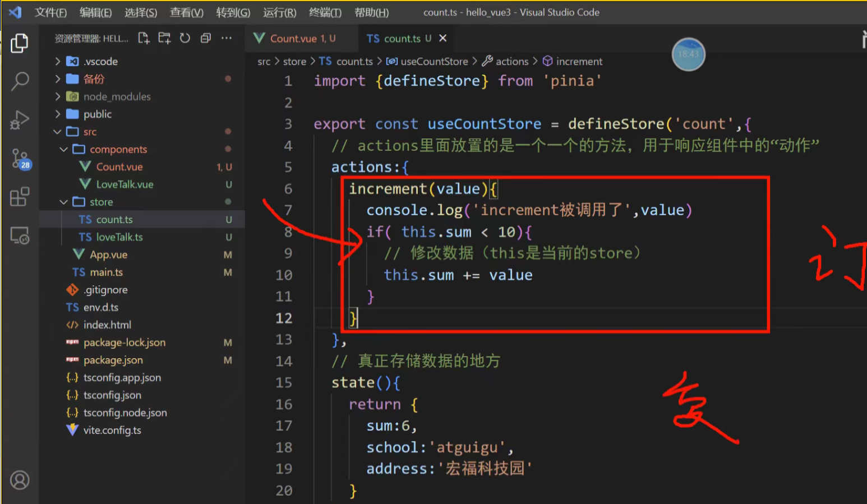Open Run and Debug view
Image resolution: width=867 pixels, height=504 pixels.
click(20, 120)
